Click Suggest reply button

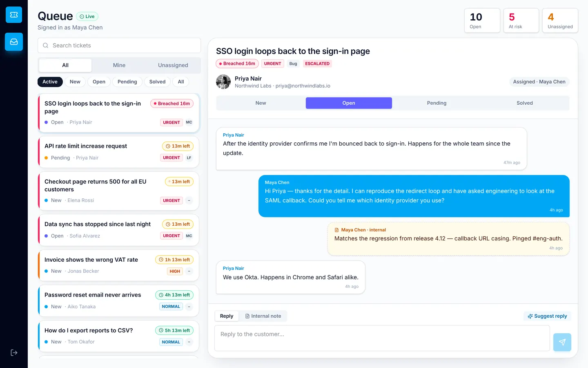(547, 316)
